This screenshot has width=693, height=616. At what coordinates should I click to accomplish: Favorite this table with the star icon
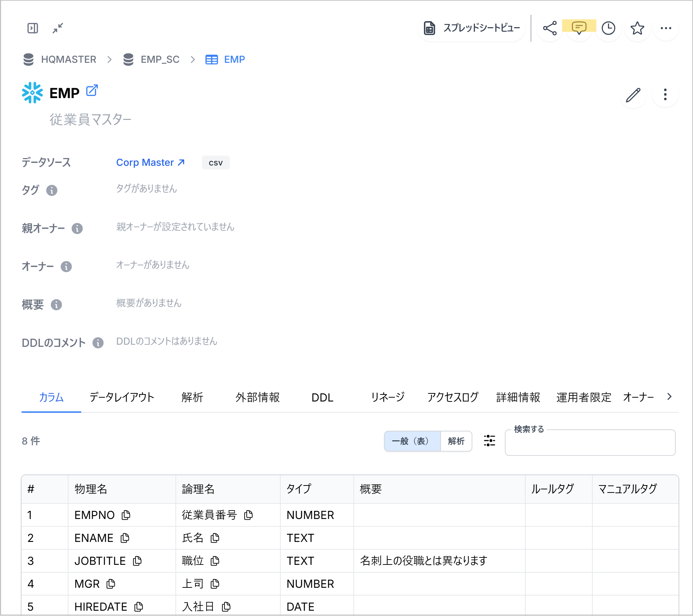pos(637,28)
